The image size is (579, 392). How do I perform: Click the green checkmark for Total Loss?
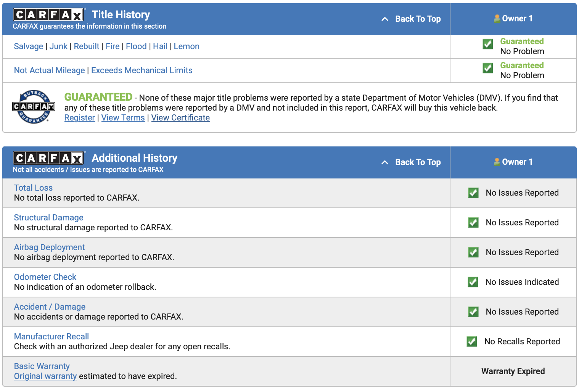473,193
